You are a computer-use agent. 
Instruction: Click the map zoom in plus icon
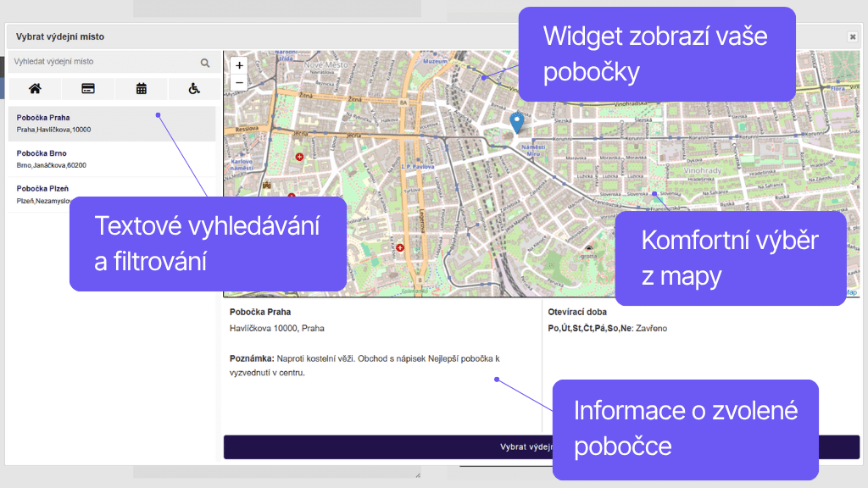click(239, 64)
